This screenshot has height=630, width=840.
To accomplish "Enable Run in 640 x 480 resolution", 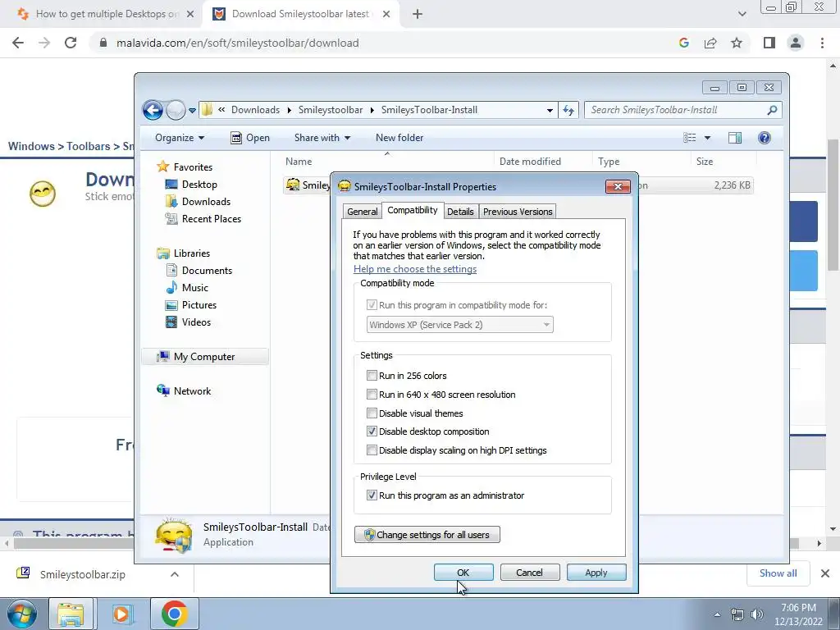I will coord(372,395).
